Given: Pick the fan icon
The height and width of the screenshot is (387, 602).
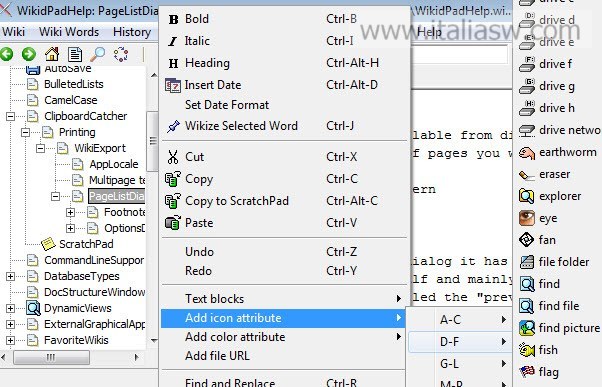Looking at the screenshot, I should pos(538,240).
